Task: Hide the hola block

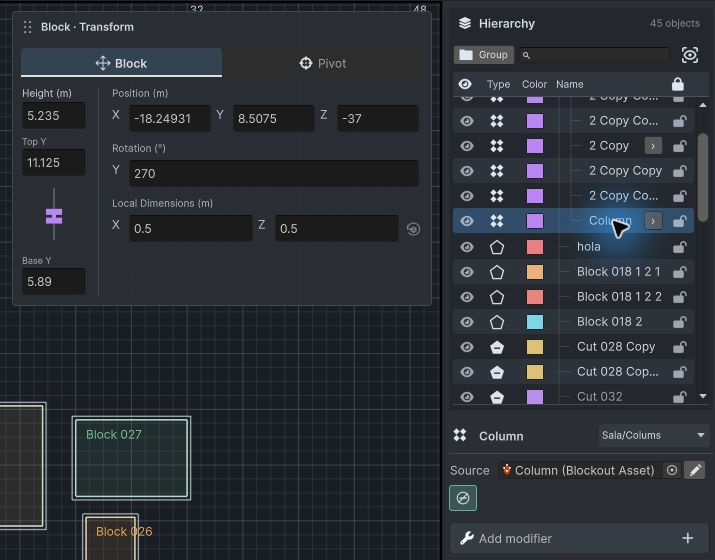Action: [466, 247]
